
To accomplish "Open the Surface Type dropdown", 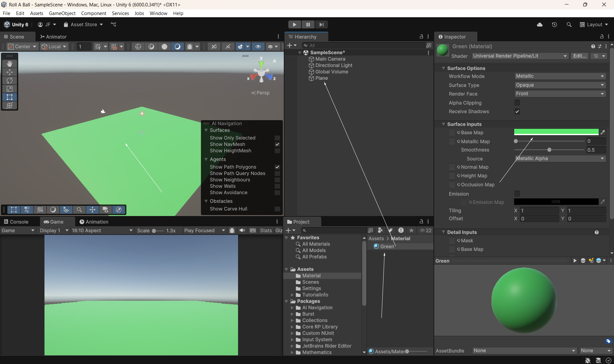I will (560, 85).
